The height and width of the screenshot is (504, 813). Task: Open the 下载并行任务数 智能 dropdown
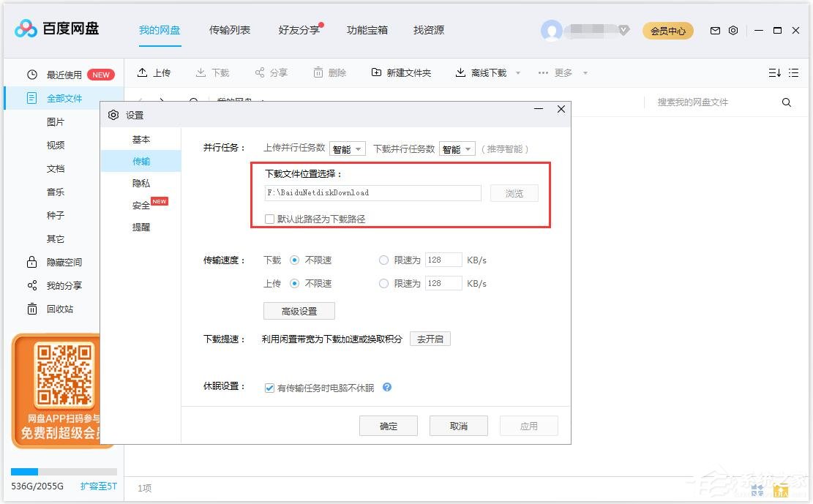(457, 148)
